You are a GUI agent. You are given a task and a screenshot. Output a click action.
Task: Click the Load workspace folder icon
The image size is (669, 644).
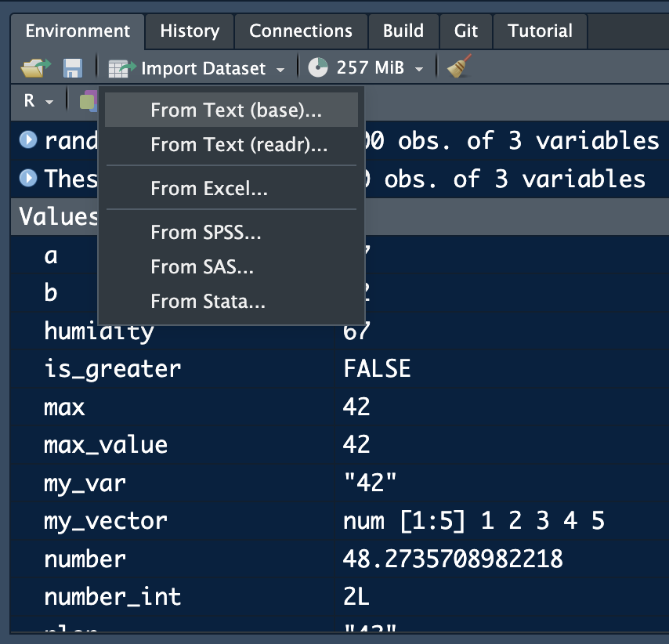(x=34, y=69)
